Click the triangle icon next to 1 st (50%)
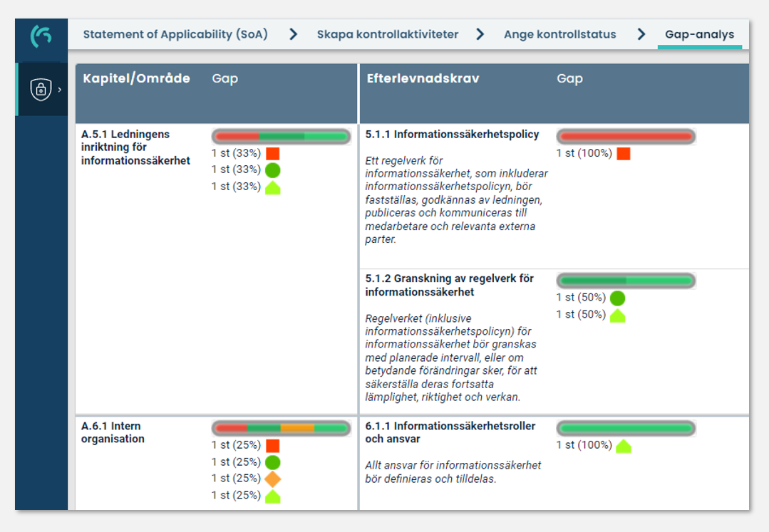769x532 pixels. point(617,314)
